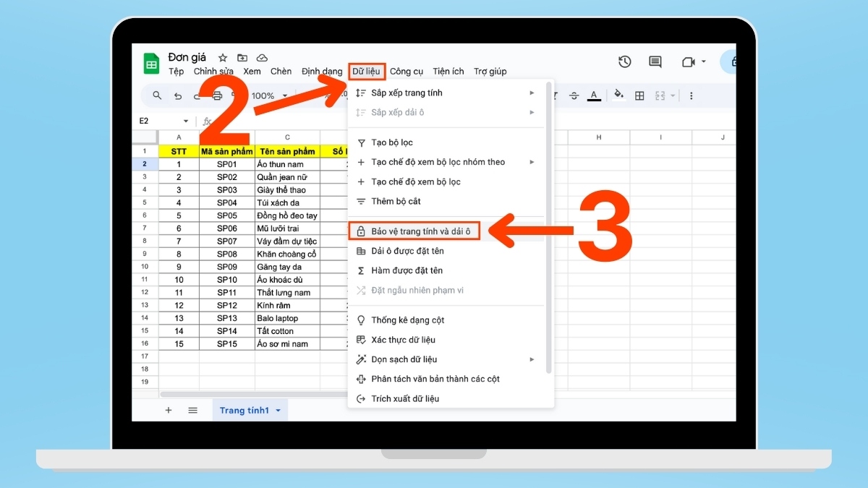
Task: Select cell Áo sơ mi nam
Action: click(x=287, y=344)
